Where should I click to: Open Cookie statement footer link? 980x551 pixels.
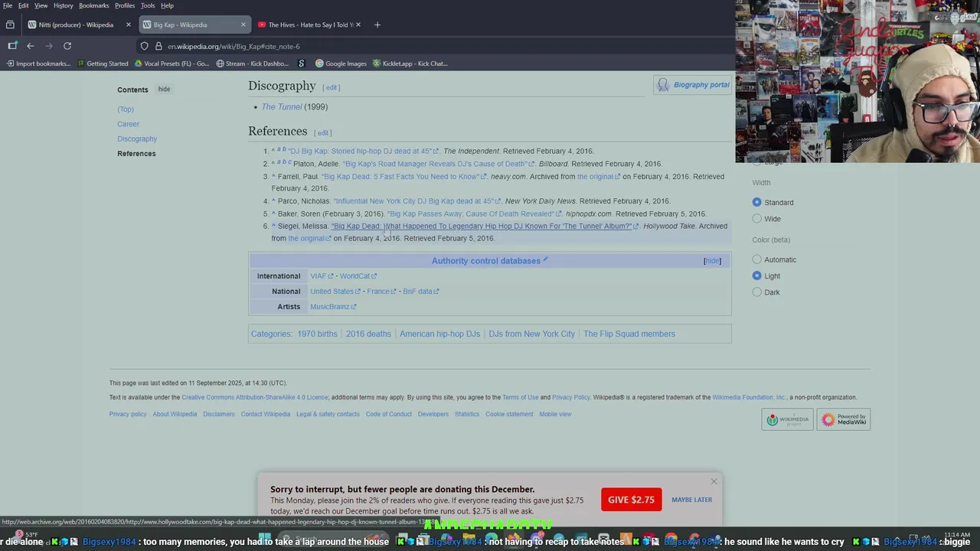(509, 414)
